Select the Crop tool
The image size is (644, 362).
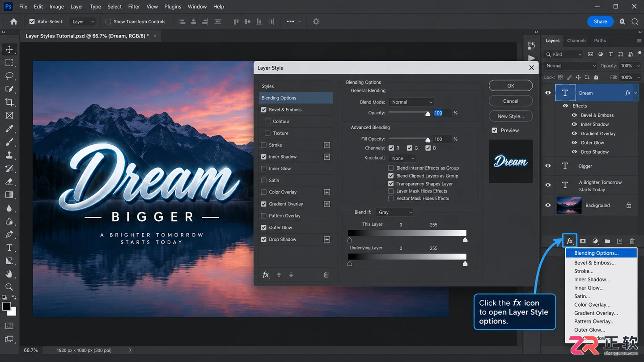(x=9, y=102)
